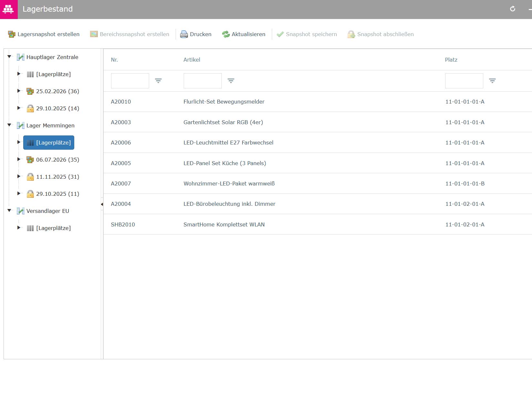
Task: Collapse the Versandlager EU tree node
Action: [x=9, y=211]
